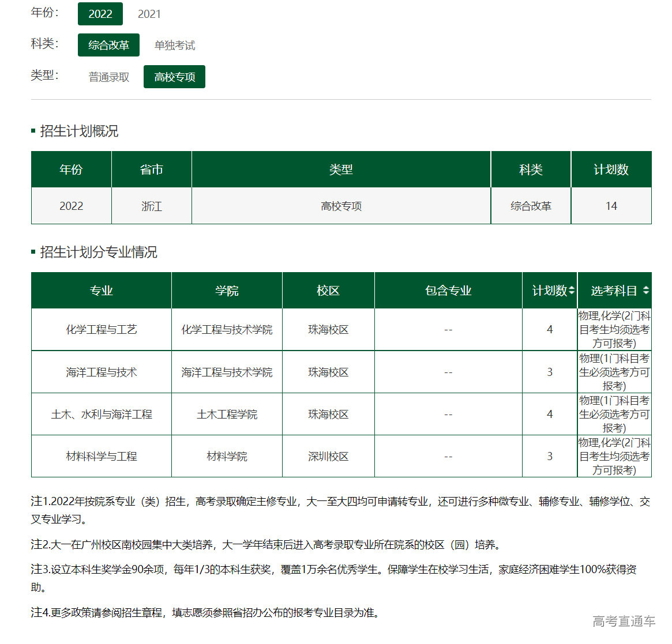This screenshot has height=644, width=672.
Task: Select the 2022 year filter button
Action: click(100, 14)
